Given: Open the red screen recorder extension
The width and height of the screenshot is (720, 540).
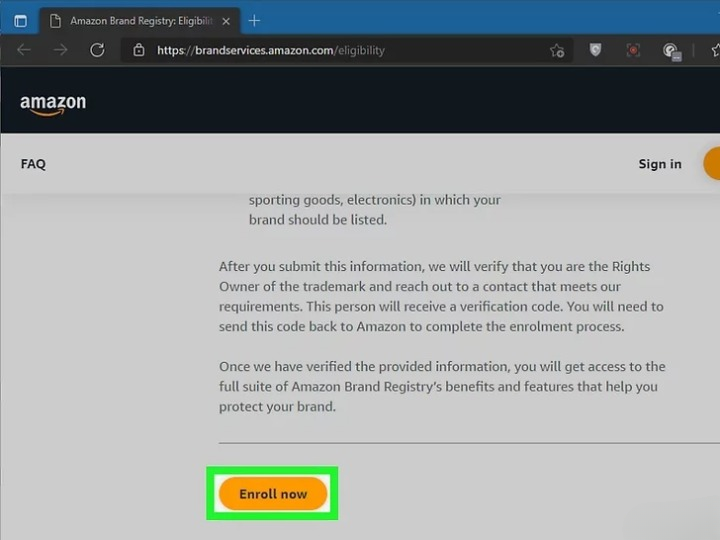Looking at the screenshot, I should tap(633, 50).
